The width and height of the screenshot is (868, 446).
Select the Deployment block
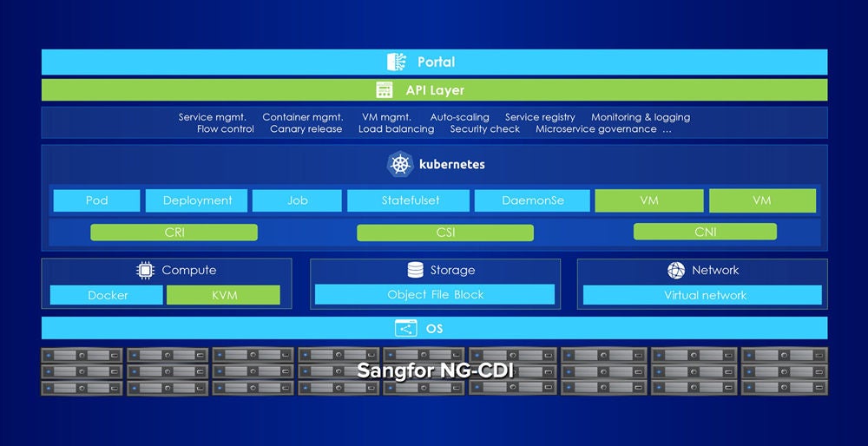pyautogui.click(x=196, y=200)
